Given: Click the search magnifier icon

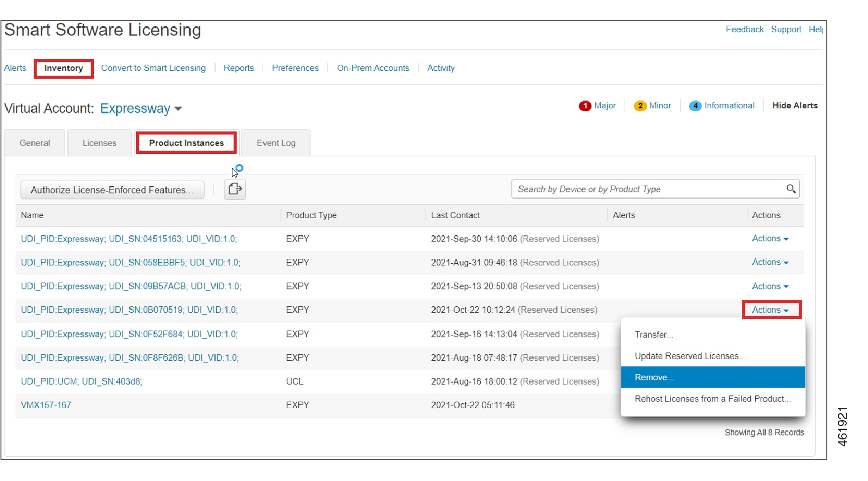Looking at the screenshot, I should click(x=791, y=189).
